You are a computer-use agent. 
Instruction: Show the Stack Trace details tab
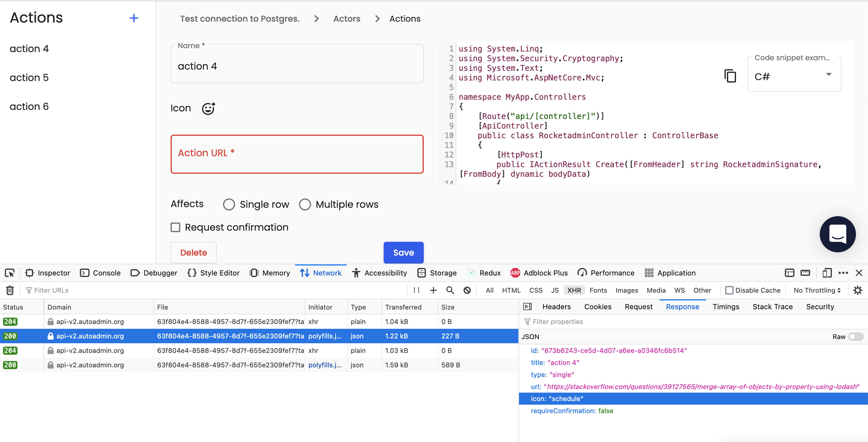(x=772, y=307)
